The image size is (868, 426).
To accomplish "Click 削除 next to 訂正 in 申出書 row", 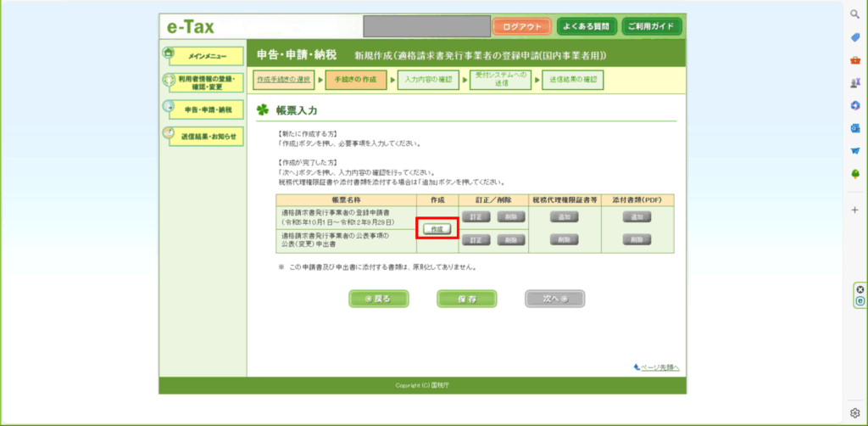I will (511, 240).
